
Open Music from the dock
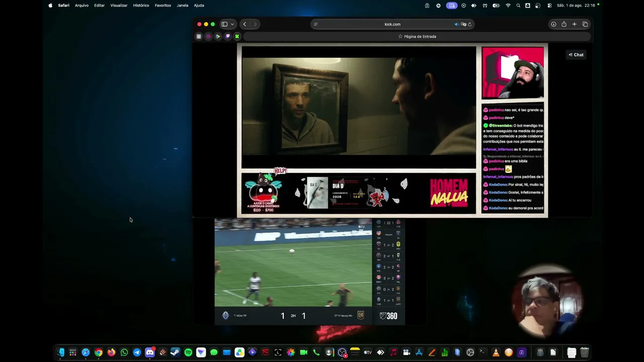click(393, 352)
